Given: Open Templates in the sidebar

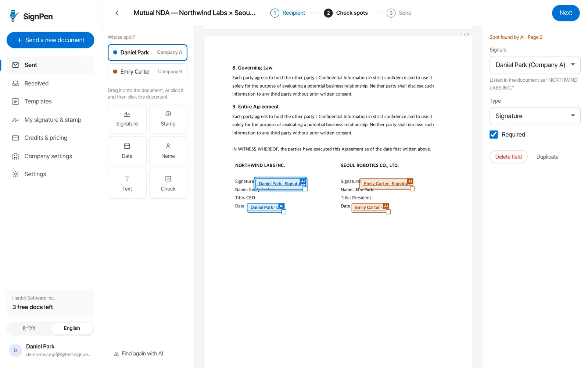Looking at the screenshot, I should pyautogui.click(x=50, y=102).
